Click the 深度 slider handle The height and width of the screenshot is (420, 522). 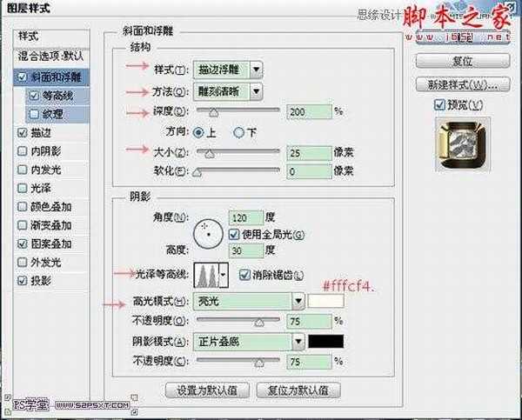(x=214, y=113)
